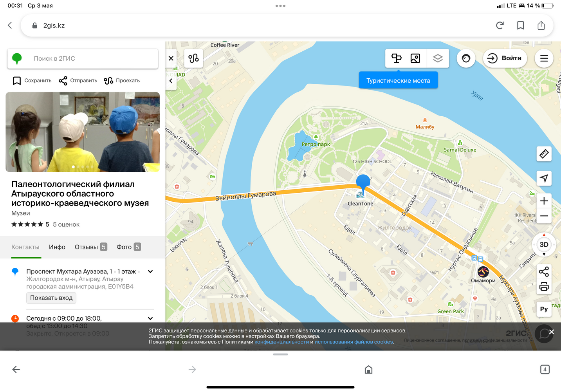Open the route planner icon on map
The image size is (561, 392).
coord(194,58)
